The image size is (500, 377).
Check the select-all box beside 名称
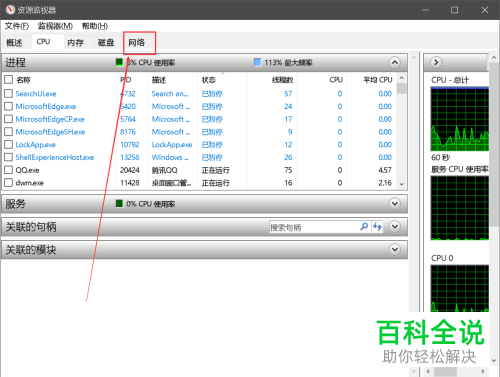[x=9, y=80]
